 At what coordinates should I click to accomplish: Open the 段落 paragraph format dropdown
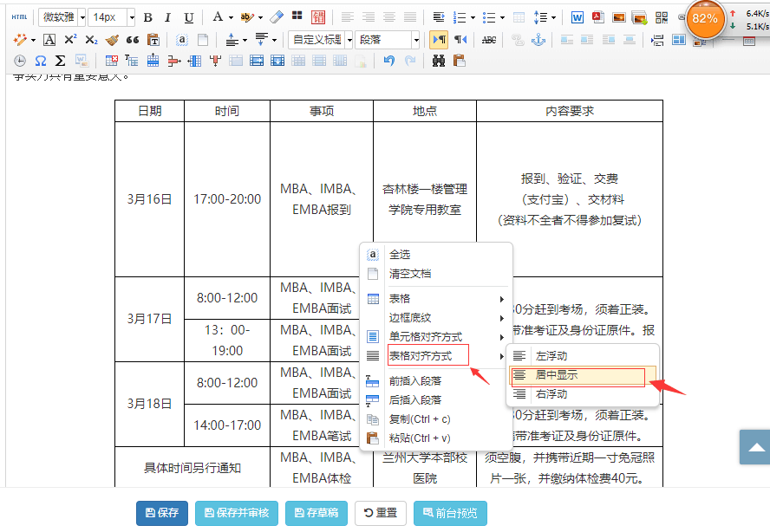pyautogui.click(x=416, y=40)
